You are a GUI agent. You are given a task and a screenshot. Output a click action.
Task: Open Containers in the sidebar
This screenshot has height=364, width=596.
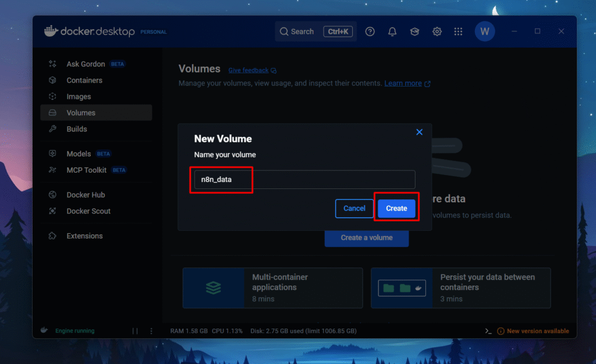(84, 80)
